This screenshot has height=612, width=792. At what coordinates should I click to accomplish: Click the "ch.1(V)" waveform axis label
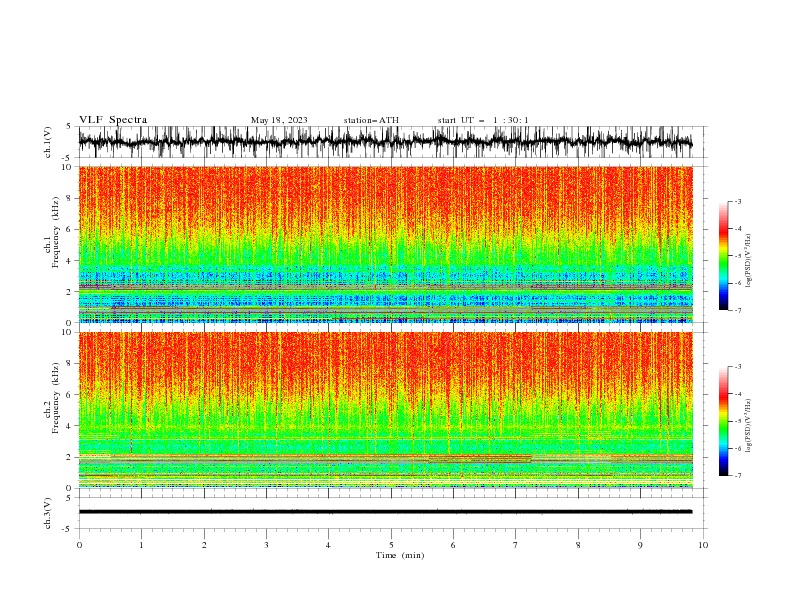click(48, 142)
